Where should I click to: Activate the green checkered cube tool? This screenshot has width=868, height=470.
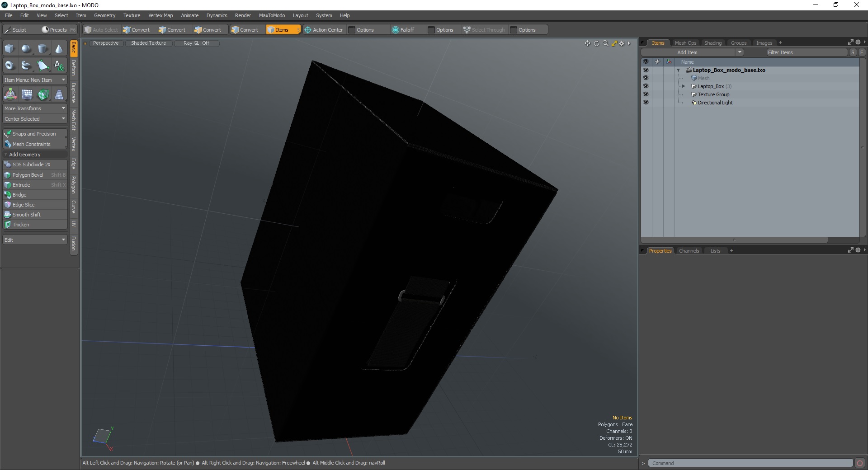43,94
